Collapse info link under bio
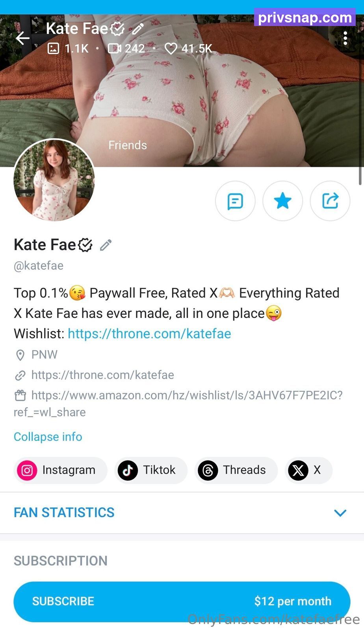This screenshot has width=364, height=631. point(48,437)
